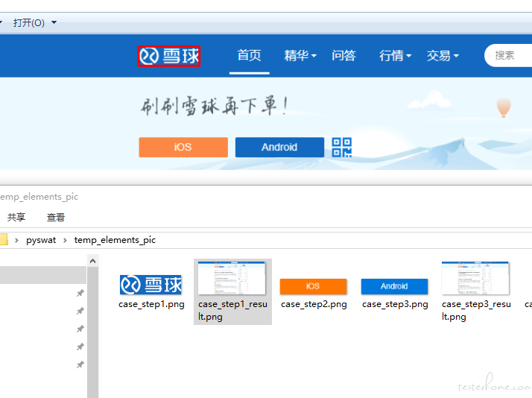Image resolution: width=532 pixels, height=398 pixels.
Task: Select the case_step1.png thumbnail
Action: pos(151,285)
